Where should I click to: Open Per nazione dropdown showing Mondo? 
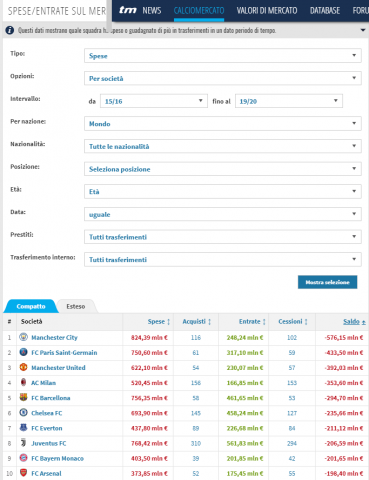click(x=223, y=124)
